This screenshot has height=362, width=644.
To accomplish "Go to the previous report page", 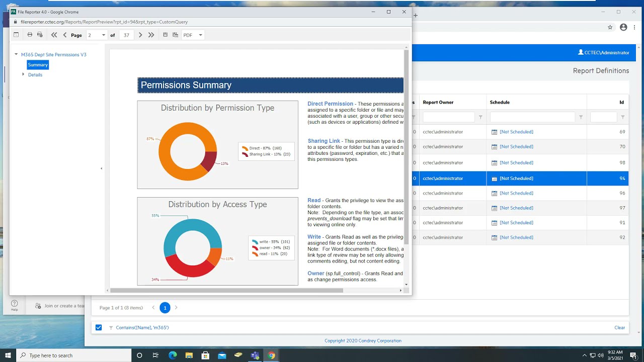I will click(65, 35).
